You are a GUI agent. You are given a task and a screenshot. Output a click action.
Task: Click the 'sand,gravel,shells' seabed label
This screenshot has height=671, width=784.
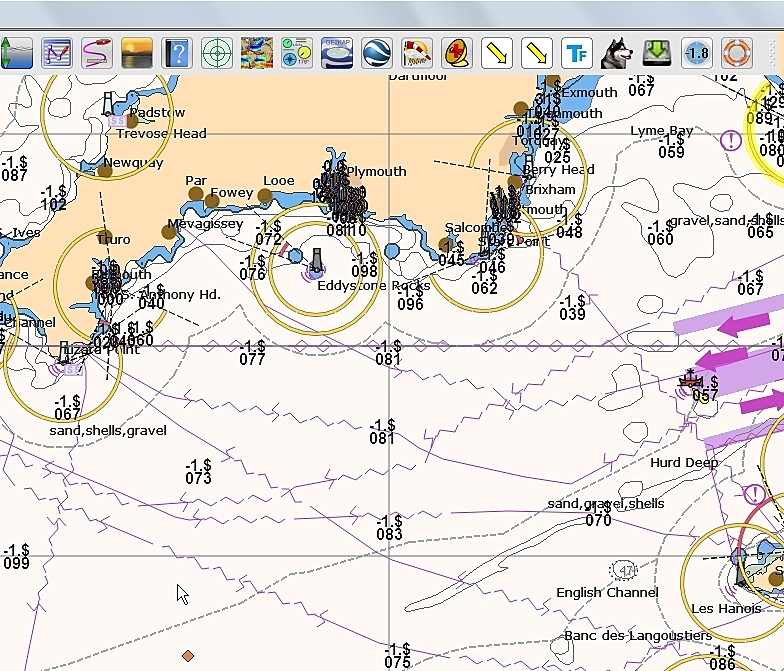606,504
